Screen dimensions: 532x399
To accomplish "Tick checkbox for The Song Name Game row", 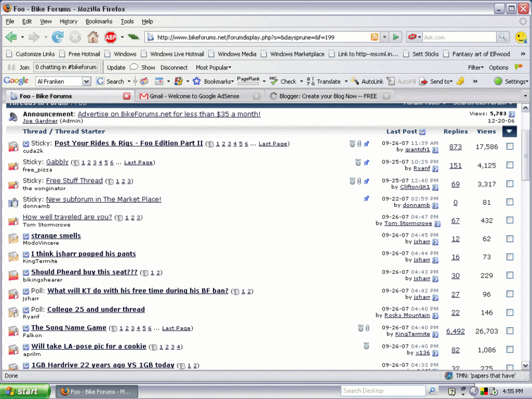I will coord(509,331).
